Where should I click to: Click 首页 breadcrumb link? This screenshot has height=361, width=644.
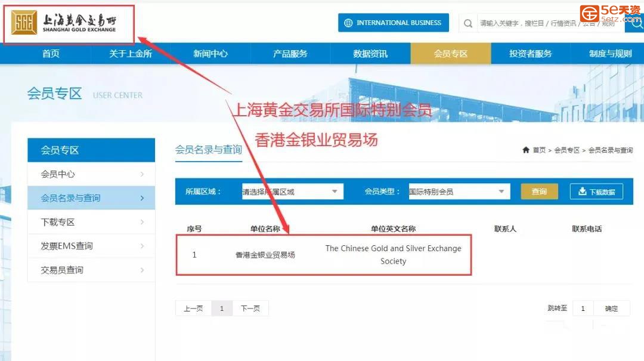click(x=539, y=150)
